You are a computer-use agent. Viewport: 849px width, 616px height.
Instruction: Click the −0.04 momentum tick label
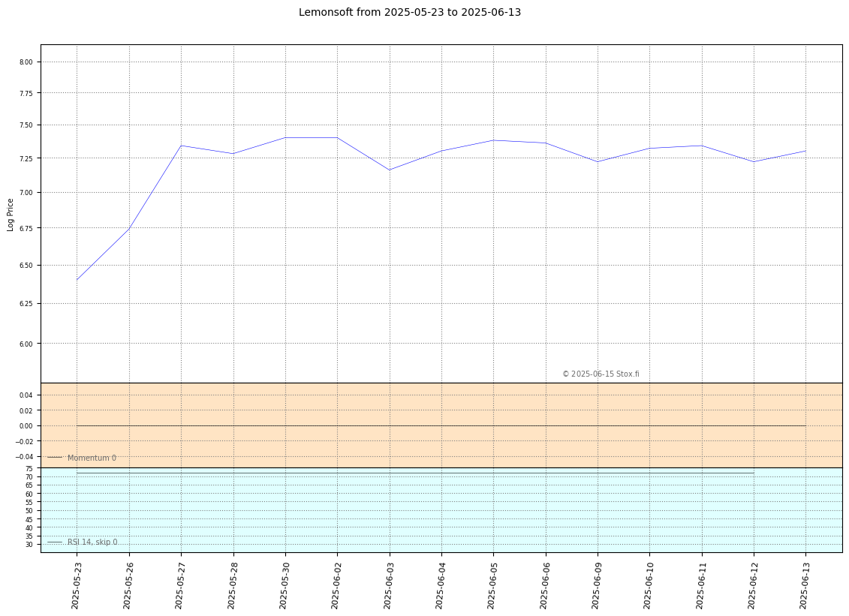coord(24,458)
